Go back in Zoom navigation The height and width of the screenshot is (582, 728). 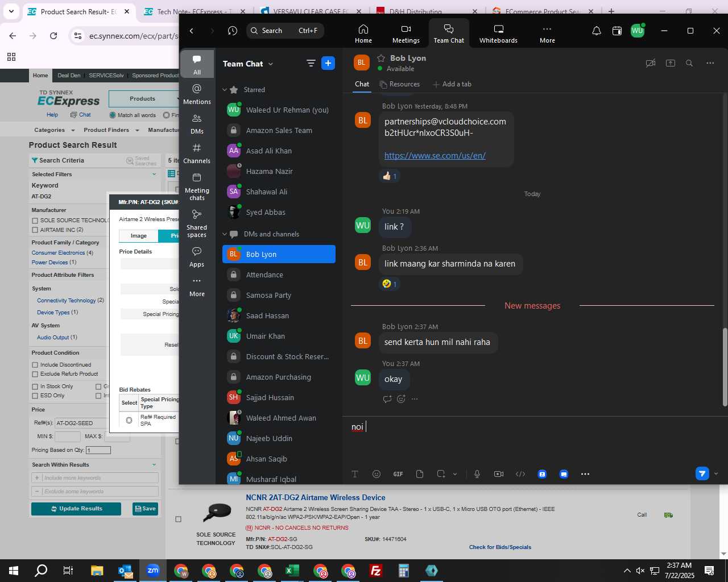click(x=192, y=31)
